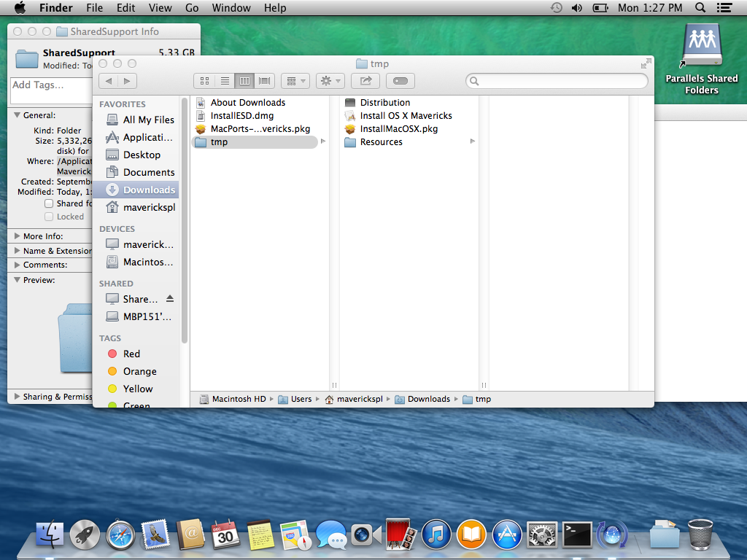Open the item arrangement dropdown
Image resolution: width=747 pixels, height=560 pixels.
295,81
